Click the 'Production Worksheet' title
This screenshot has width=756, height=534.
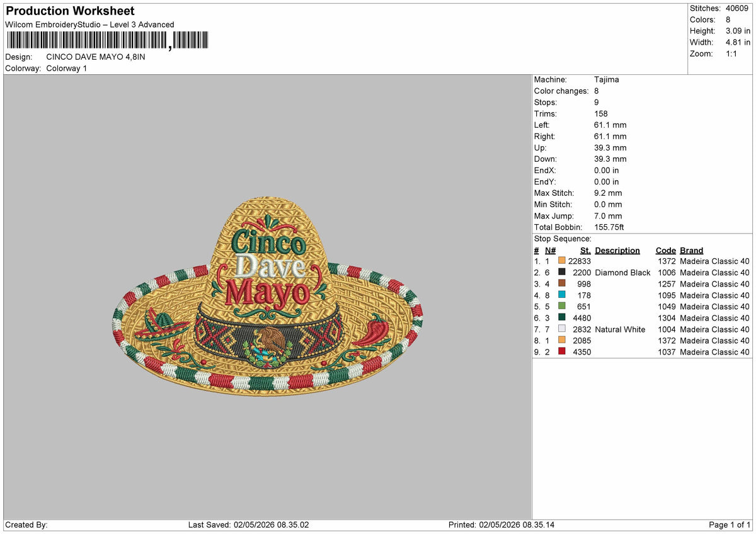pyautogui.click(x=70, y=11)
